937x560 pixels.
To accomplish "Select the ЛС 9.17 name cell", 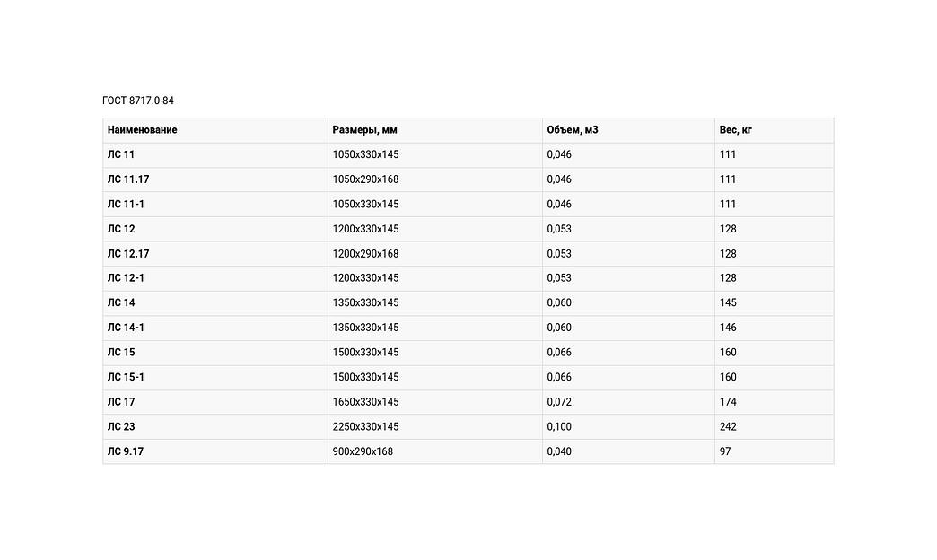I will click(126, 451).
